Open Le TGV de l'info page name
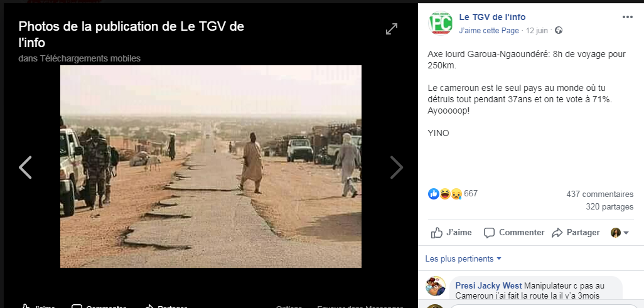644x308 pixels. 492,17
